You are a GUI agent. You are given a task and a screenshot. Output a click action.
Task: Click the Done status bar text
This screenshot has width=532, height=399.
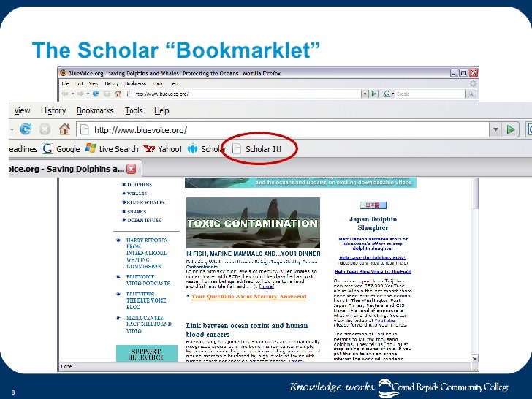(x=66, y=366)
